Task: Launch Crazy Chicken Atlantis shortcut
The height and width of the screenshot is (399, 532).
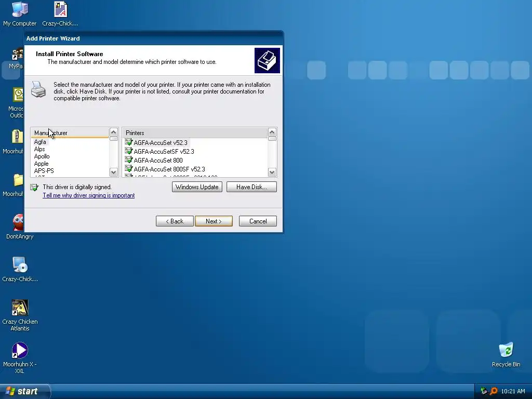Action: (20, 315)
